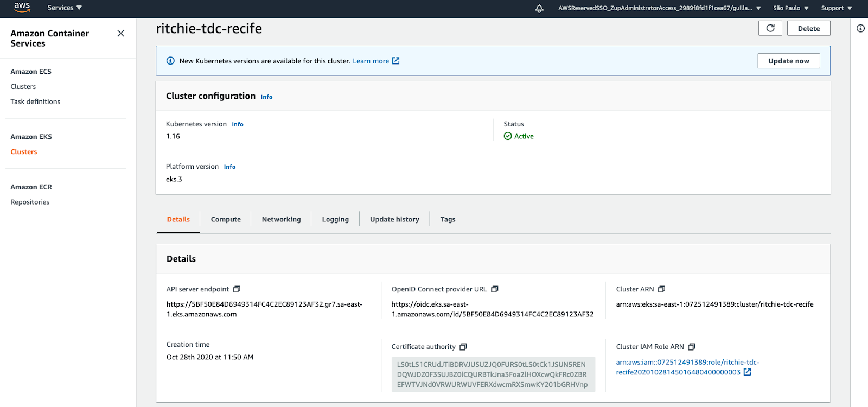
Task: Copy the API server endpoint
Action: 237,289
